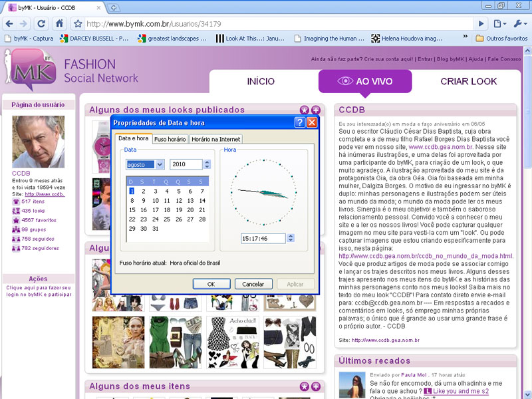532x399 pixels.
Task: Go to the browser home page icon
Action: [60, 23]
